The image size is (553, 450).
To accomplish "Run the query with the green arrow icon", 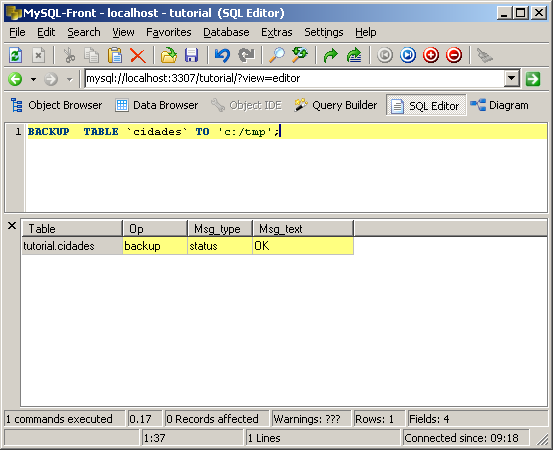I will [x=331, y=55].
